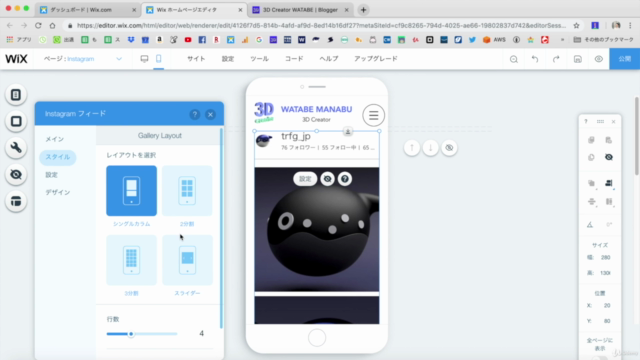Choose the 3分割 layout option
The width and height of the screenshot is (640, 360).
(x=131, y=260)
